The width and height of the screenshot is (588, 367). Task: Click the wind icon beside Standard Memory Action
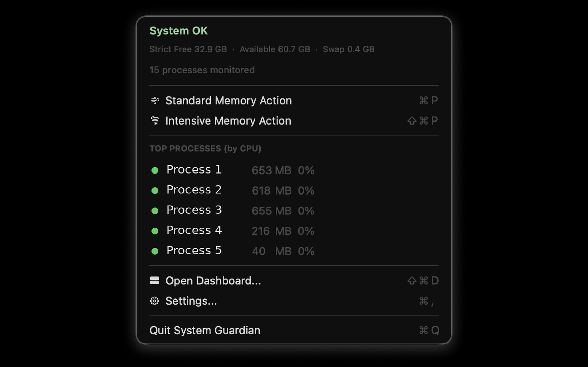coord(155,101)
